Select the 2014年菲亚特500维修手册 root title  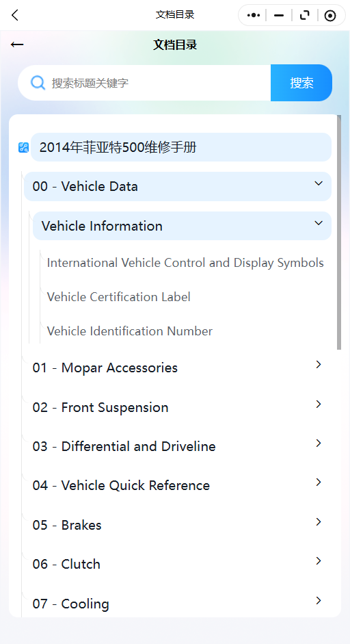pos(181,147)
